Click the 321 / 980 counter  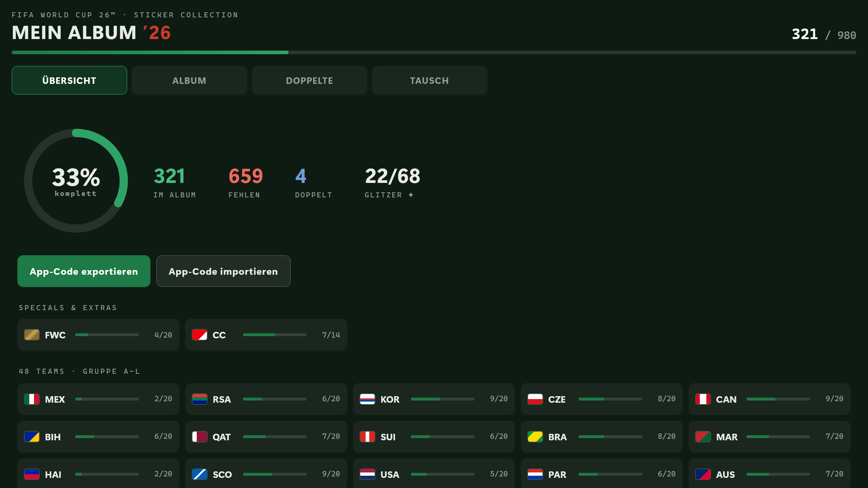coord(824,34)
